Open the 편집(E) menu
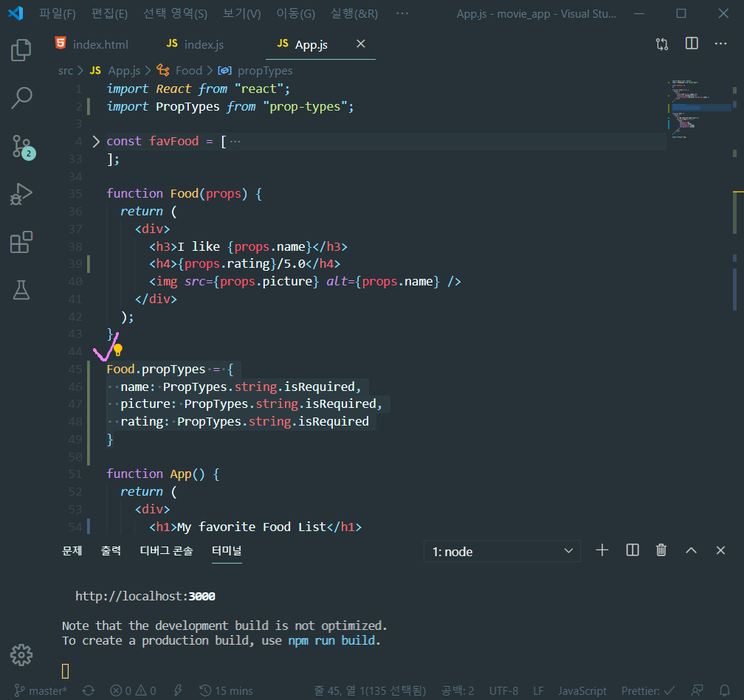 click(x=109, y=13)
